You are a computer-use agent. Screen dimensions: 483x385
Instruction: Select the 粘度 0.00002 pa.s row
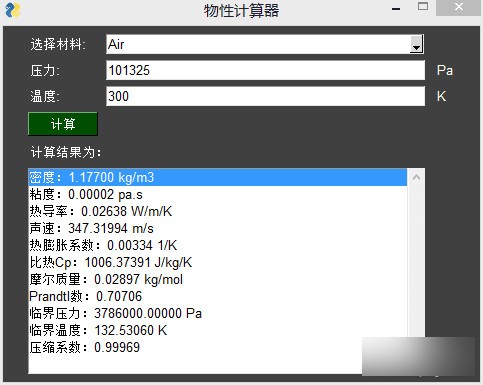[x=218, y=194]
